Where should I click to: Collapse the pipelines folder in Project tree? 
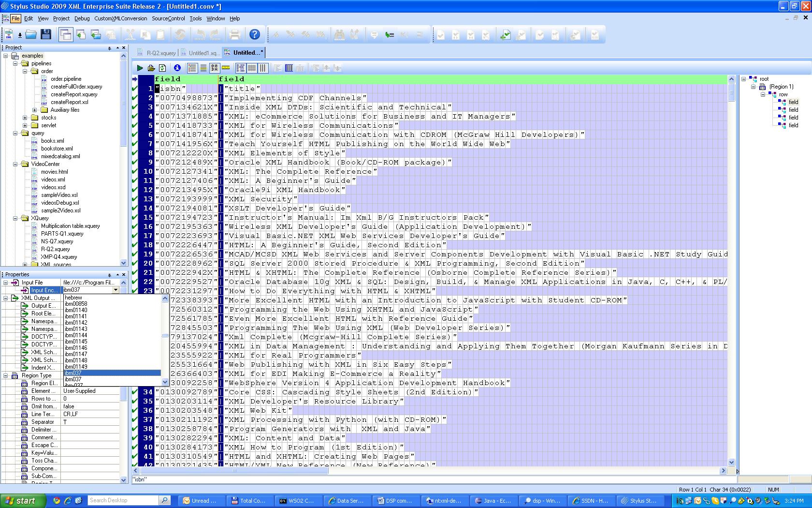click(15, 63)
